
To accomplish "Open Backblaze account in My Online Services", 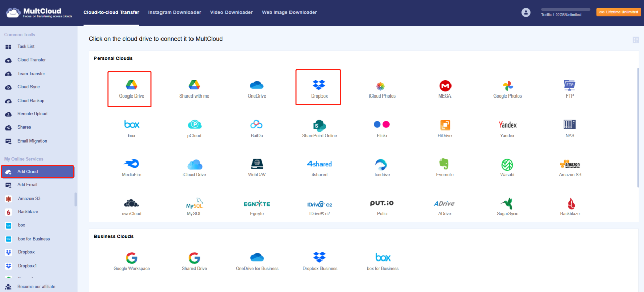I will click(28, 212).
